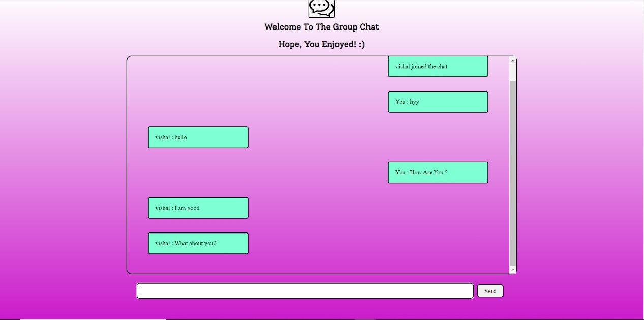This screenshot has height=320, width=644.
Task: Click the chat scrollbar down arrow
Action: 512,269
